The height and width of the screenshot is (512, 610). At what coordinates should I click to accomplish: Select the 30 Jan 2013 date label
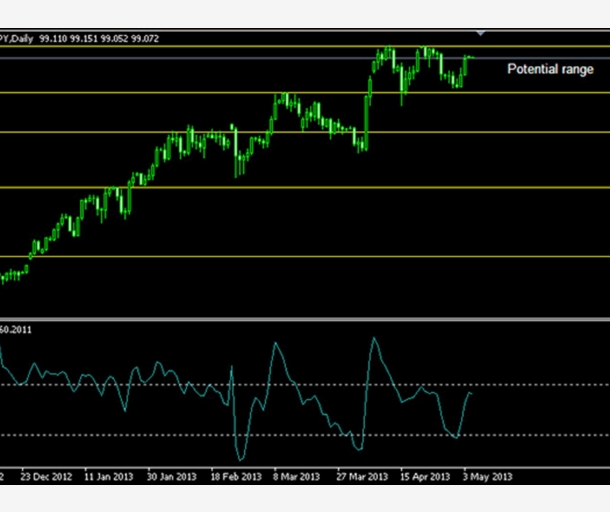[x=172, y=477]
